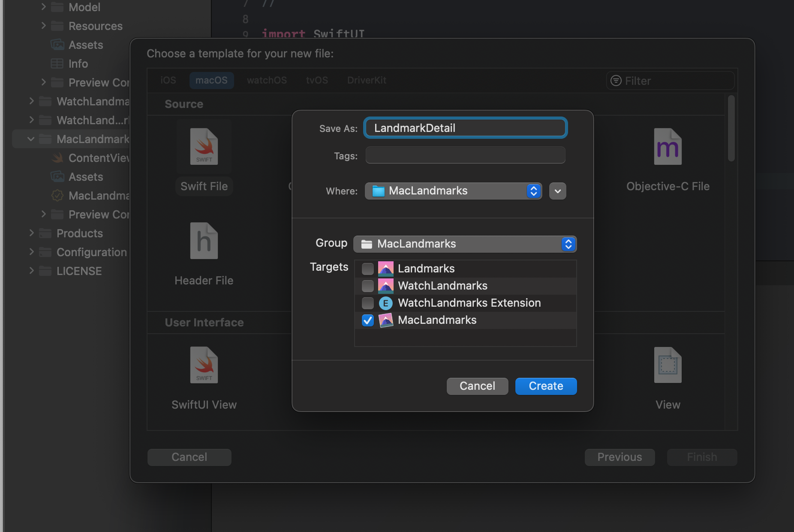794x532 pixels.
Task: Click the LICENSE folder icon
Action: 45,271
